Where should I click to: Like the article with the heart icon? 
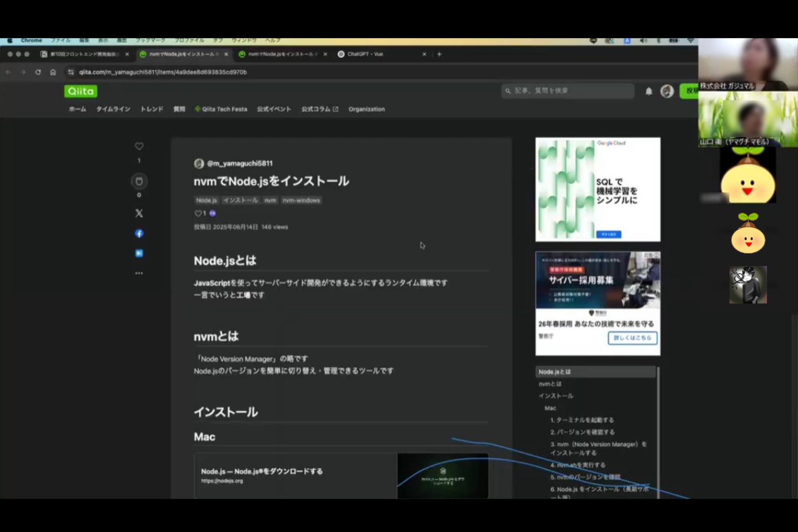139,146
